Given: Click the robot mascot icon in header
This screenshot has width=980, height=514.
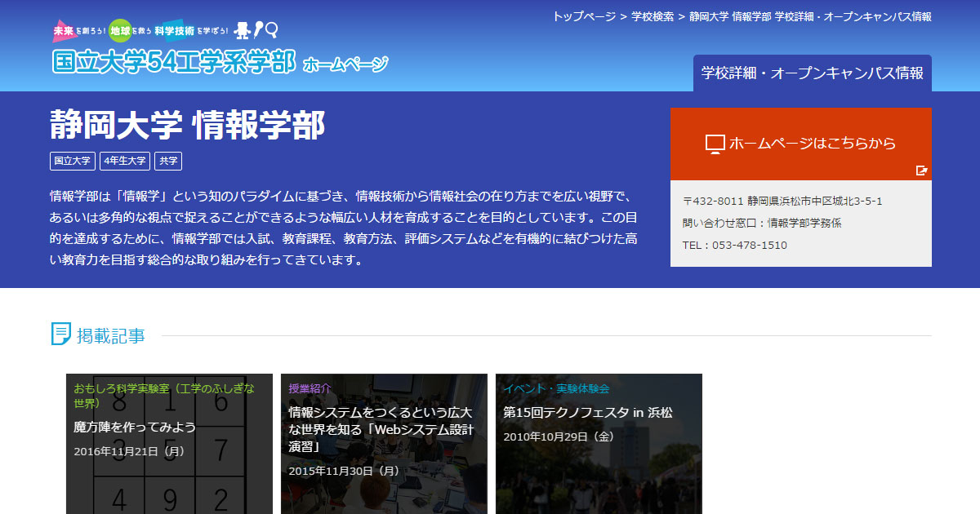Looking at the screenshot, I should pos(243,30).
